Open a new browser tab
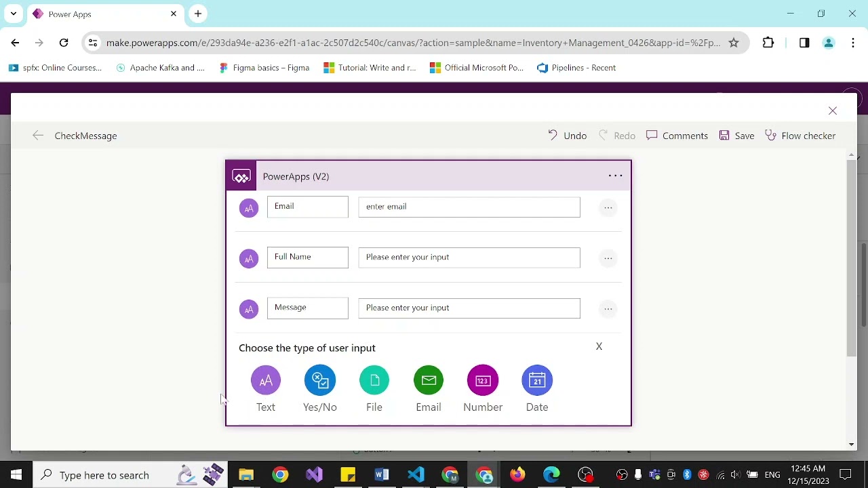Image resolution: width=868 pixels, height=488 pixels. pos(197,14)
